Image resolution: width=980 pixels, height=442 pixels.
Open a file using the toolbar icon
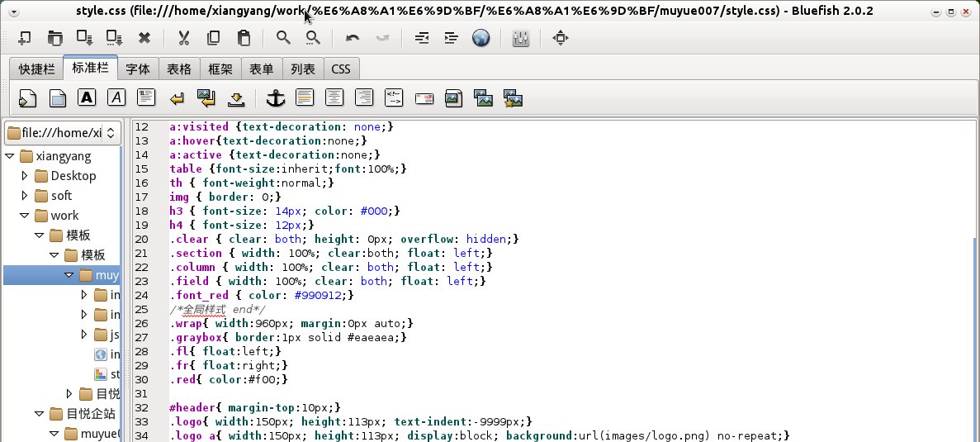pyautogui.click(x=55, y=38)
